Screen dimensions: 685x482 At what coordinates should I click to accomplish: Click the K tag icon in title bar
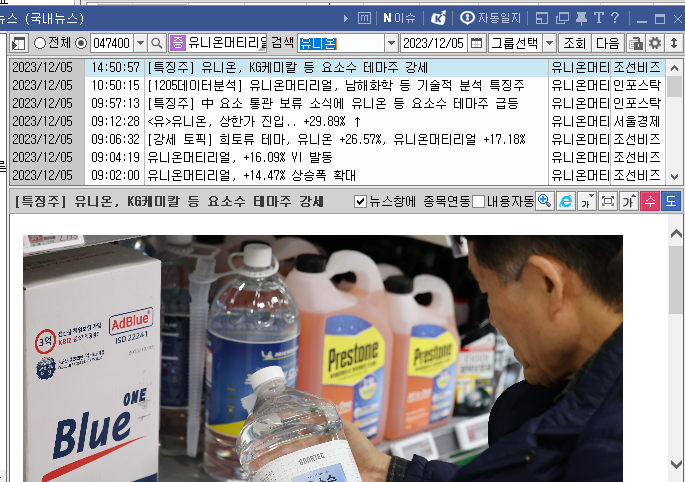point(438,18)
